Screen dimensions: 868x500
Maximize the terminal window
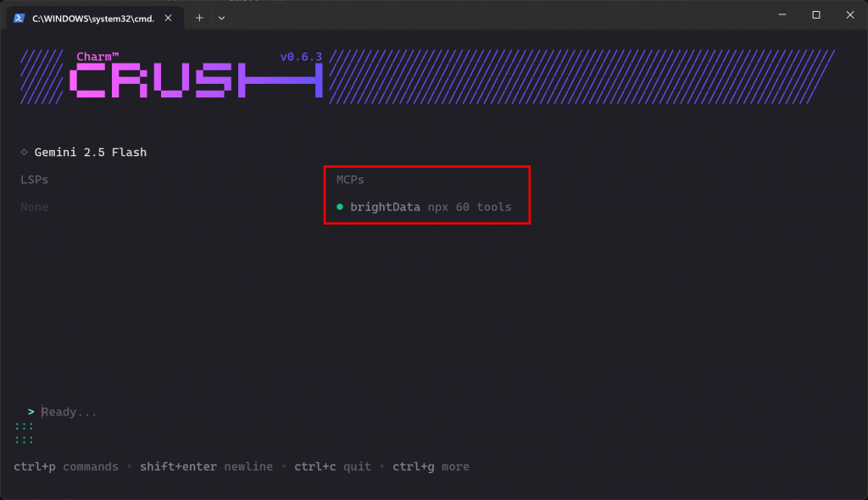[x=815, y=15]
